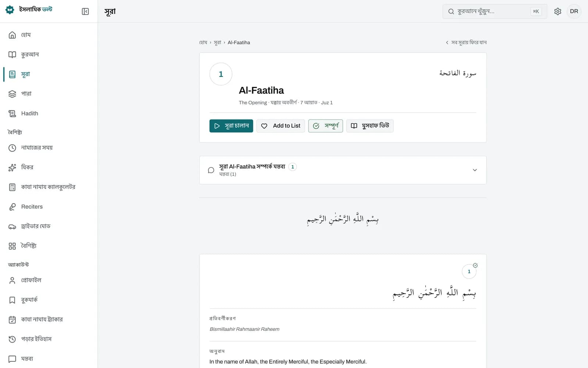Screen dimensions: 588x368
Task: Open পড়ার ইতিহাস history icon
Action: point(12,339)
